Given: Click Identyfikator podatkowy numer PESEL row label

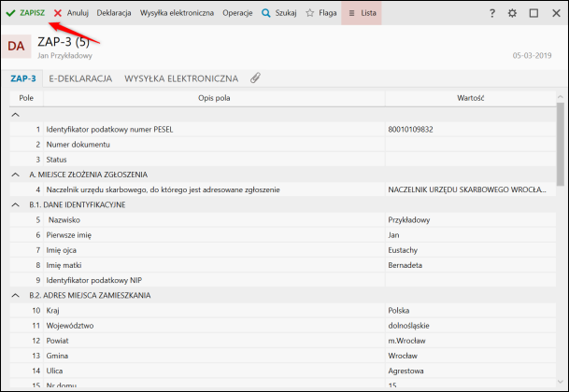Looking at the screenshot, I should (109, 130).
